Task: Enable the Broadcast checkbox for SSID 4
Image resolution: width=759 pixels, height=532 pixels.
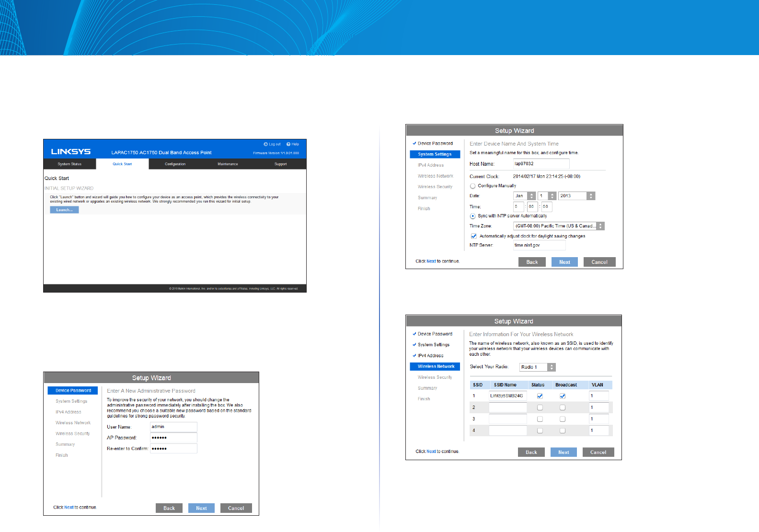Action: (563, 430)
